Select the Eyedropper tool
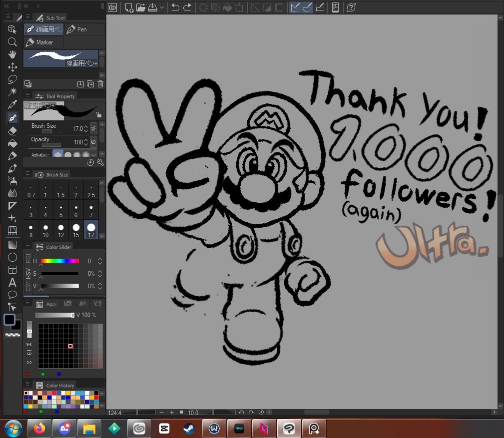This screenshot has height=438, width=504. (12, 104)
